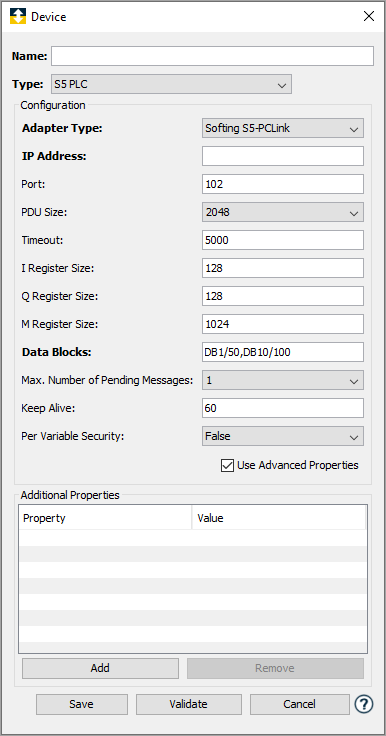Expand the Adapter Type combo box

(x=283, y=128)
